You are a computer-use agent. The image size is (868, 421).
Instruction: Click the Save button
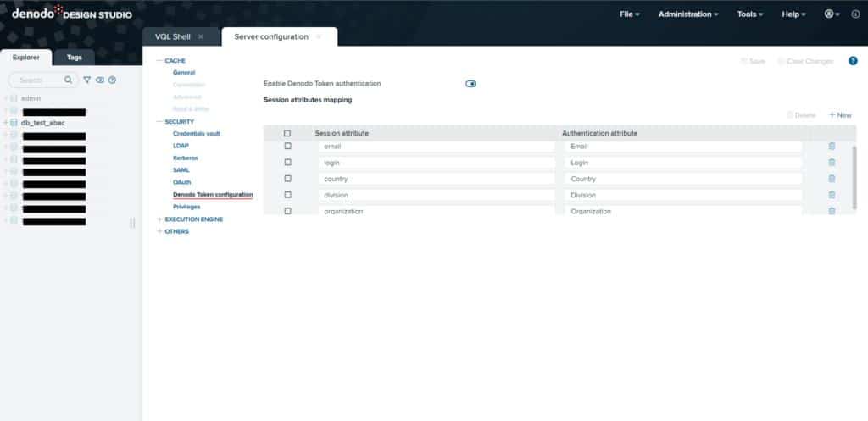pyautogui.click(x=753, y=61)
